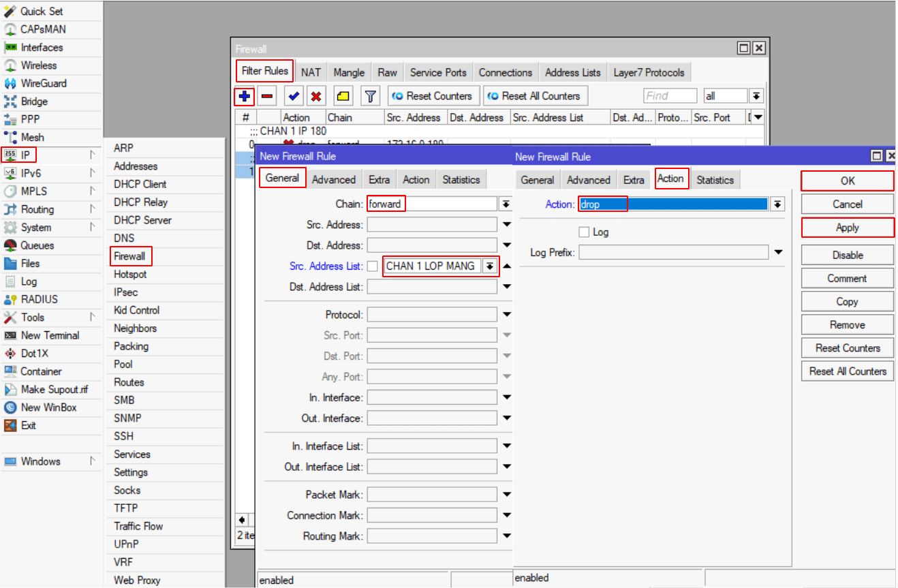Click Copy button

coord(847,301)
